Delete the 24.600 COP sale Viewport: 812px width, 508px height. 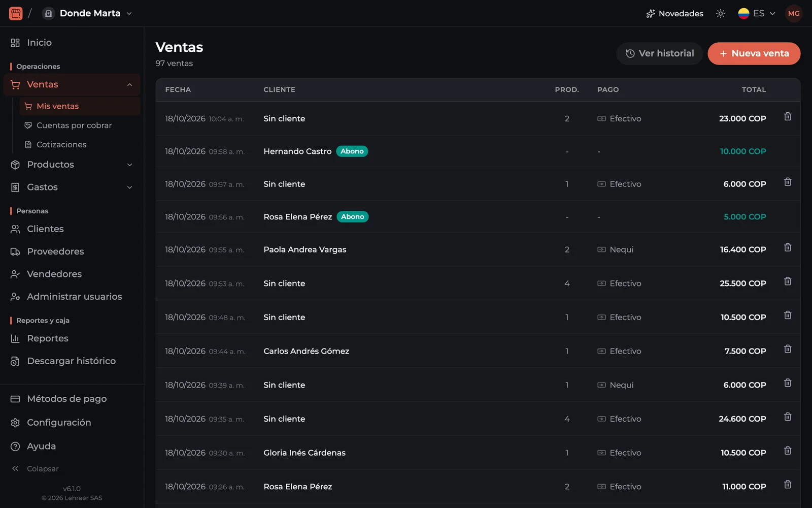tap(788, 417)
